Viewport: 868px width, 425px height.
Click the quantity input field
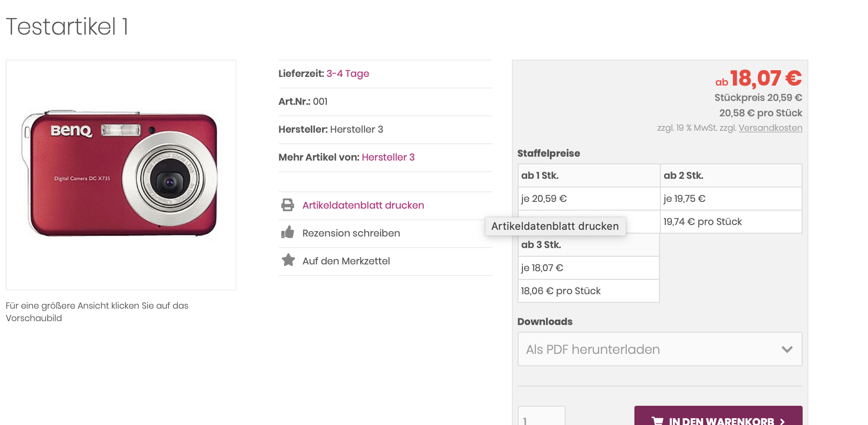pyautogui.click(x=541, y=418)
